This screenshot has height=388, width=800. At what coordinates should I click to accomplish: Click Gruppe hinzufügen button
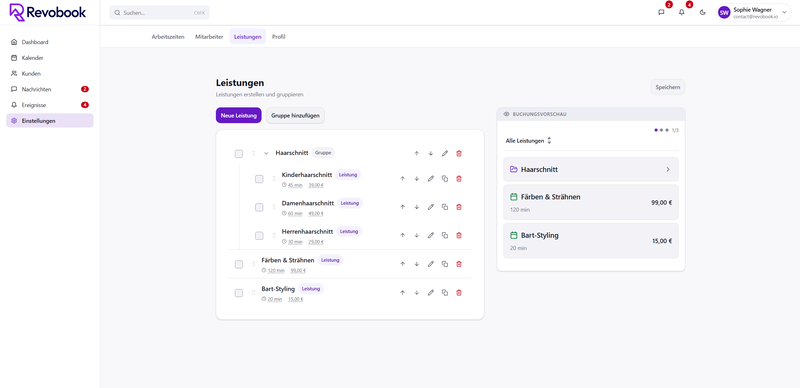(295, 115)
